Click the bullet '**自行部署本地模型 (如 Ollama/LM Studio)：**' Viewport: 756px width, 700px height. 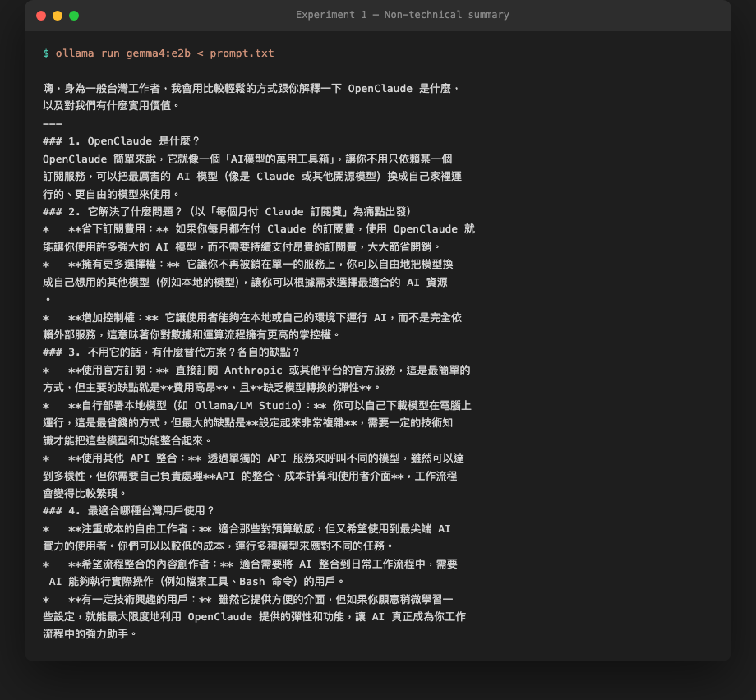coord(197,405)
